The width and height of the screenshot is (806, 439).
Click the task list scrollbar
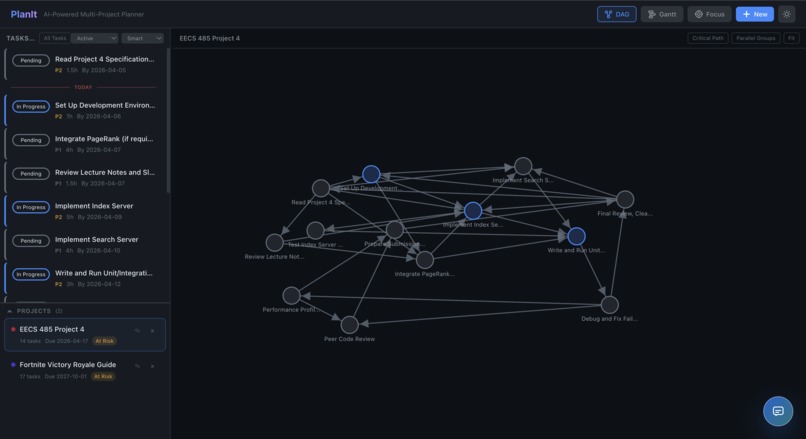168,121
